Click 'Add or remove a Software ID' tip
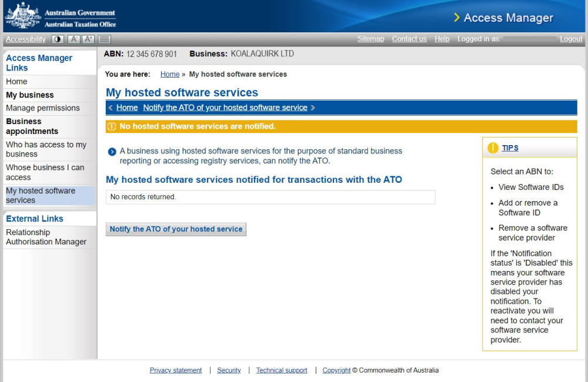588x382 pixels. tap(527, 207)
